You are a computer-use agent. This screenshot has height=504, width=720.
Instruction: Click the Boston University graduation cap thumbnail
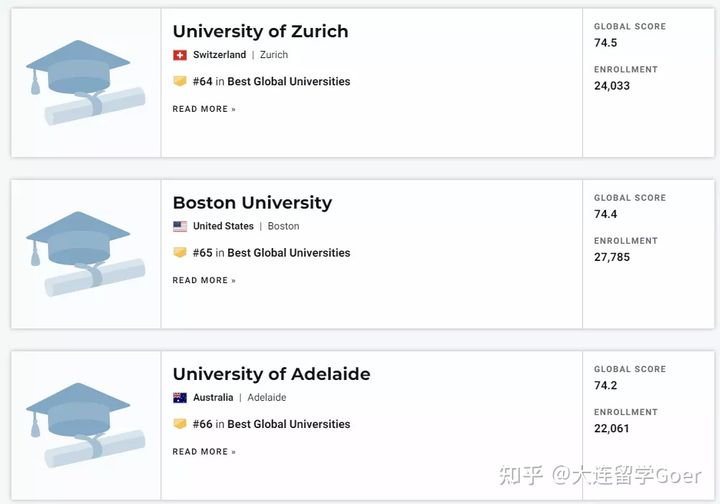click(x=85, y=254)
